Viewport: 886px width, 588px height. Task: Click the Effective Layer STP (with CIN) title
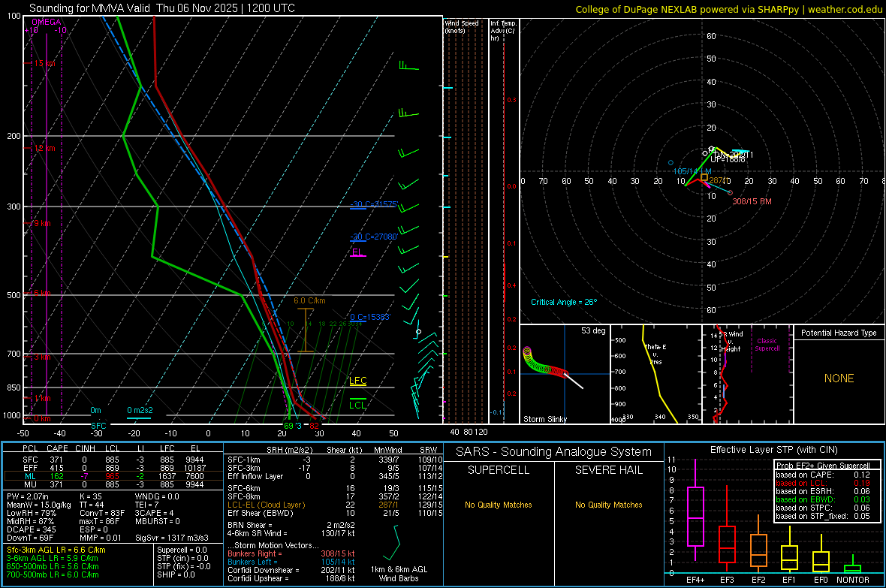click(773, 450)
